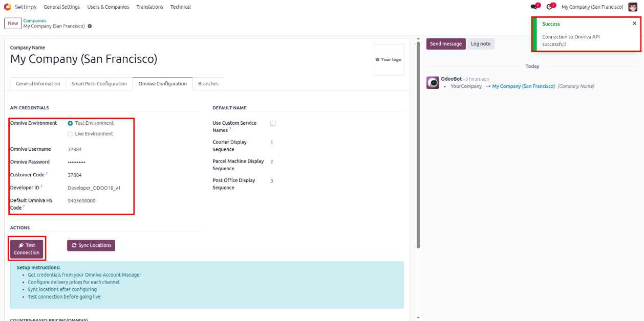Open the gear actions menu beside company name

[90, 26]
